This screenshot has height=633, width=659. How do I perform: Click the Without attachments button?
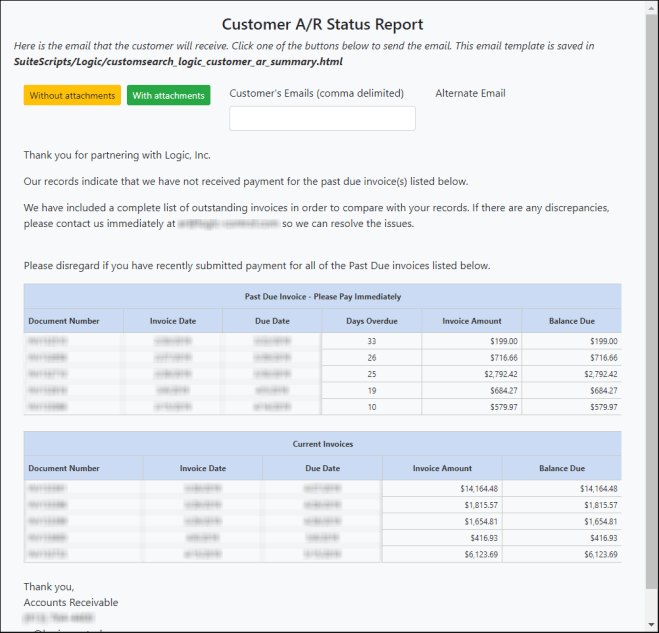tap(72, 96)
